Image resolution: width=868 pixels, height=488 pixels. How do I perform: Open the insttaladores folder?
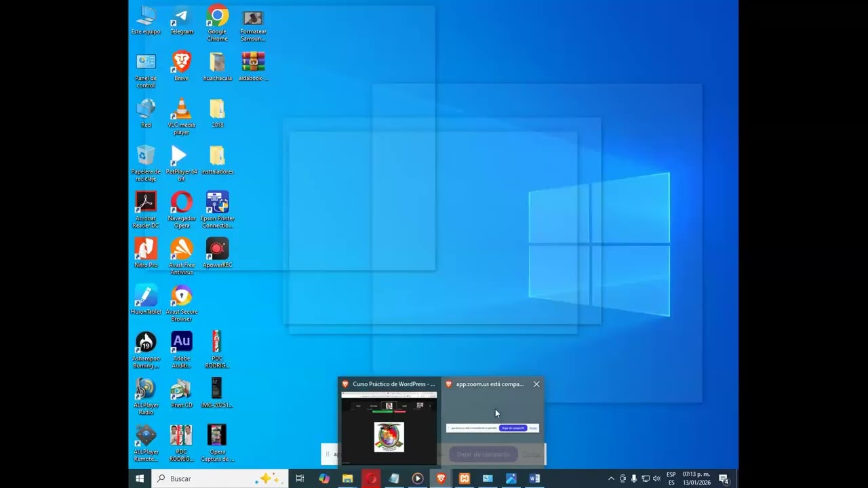217,161
